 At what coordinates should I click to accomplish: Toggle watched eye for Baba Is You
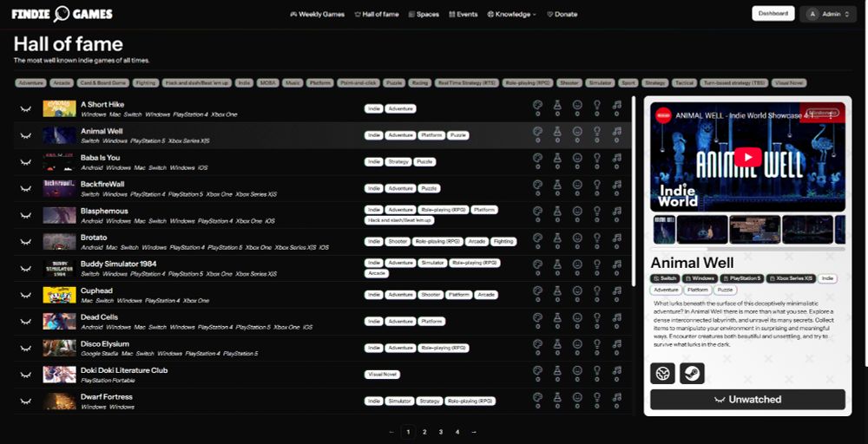pos(25,162)
